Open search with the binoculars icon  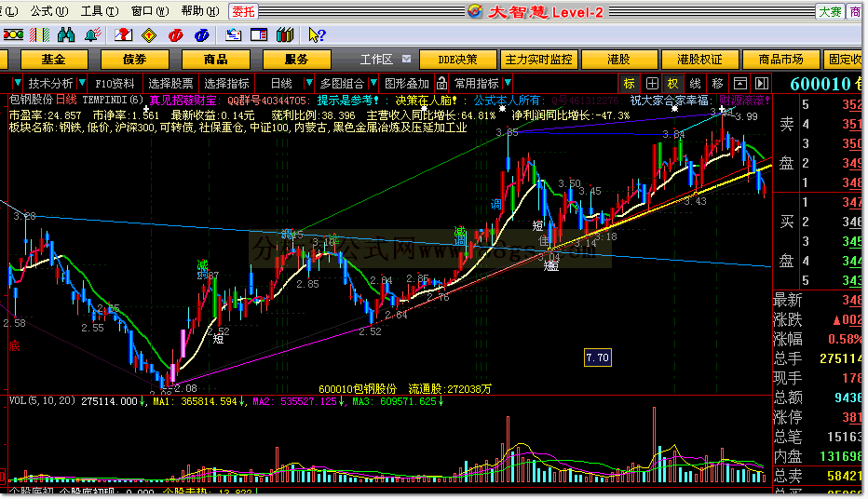(x=66, y=35)
